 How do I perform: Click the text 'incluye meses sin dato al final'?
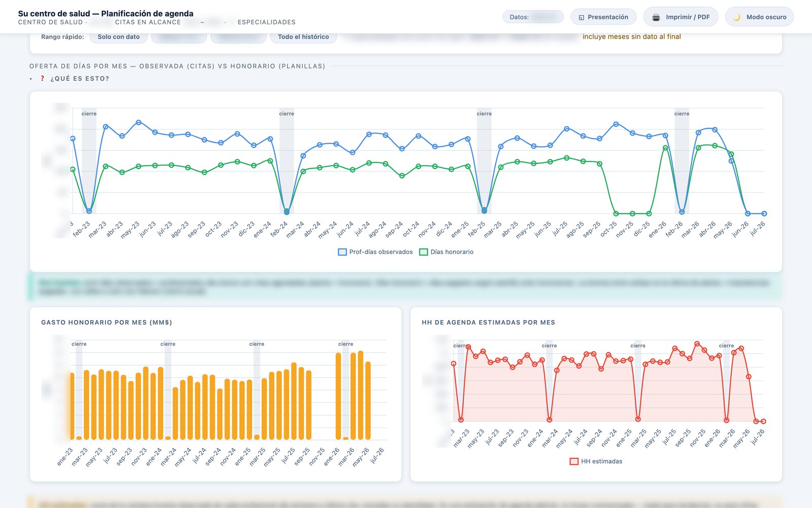click(x=632, y=37)
